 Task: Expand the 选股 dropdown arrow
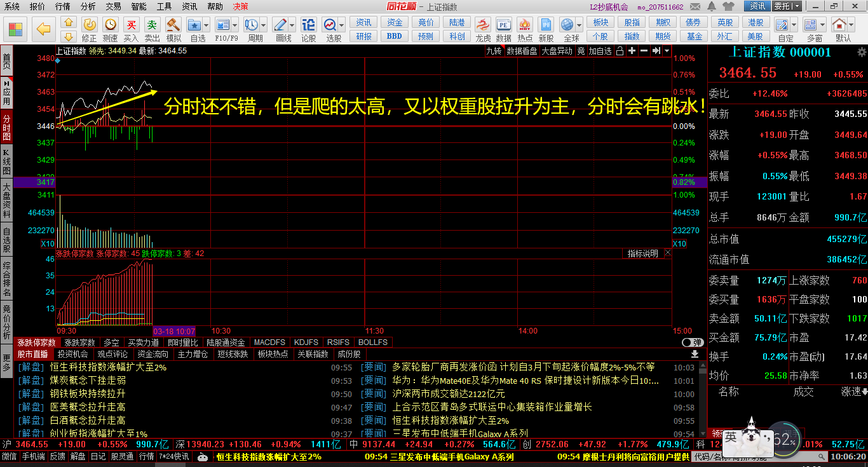pyautogui.click(x=342, y=25)
